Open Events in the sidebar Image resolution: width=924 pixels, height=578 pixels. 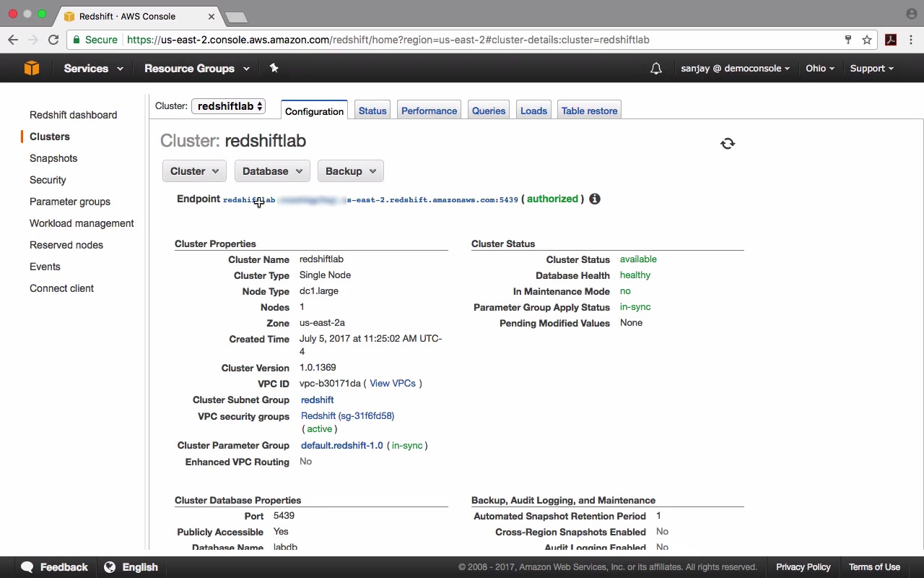45,267
